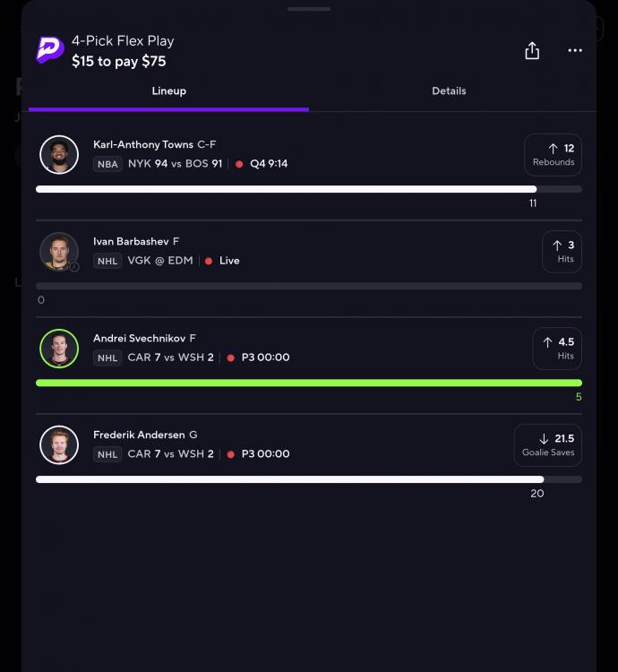Viewport: 618px width, 672px height.
Task: Tap the 12 Rebounds pick badge
Action: [x=553, y=155]
